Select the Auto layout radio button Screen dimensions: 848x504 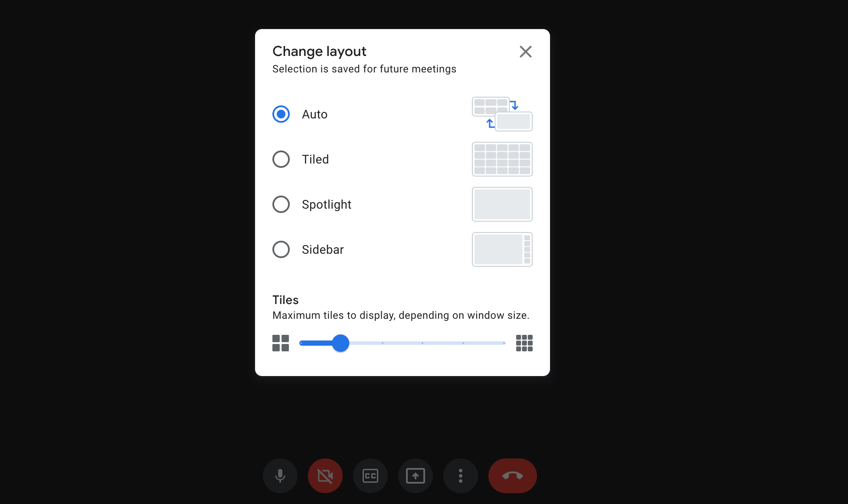280,114
